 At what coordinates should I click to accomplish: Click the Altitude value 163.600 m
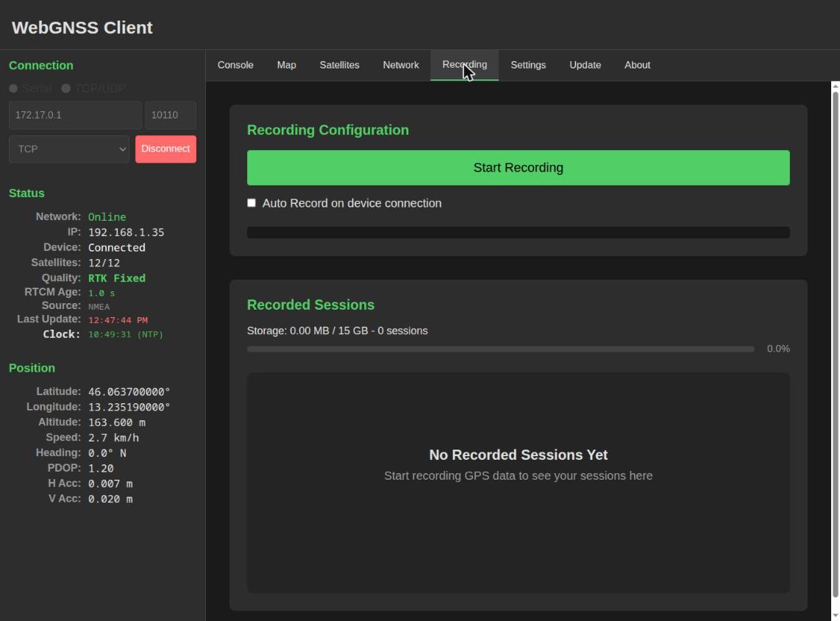[x=117, y=422]
